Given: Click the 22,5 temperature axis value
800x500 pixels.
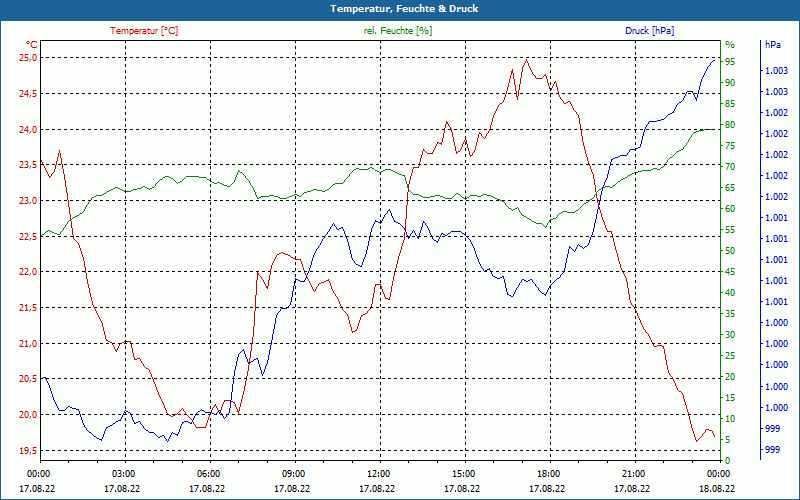Looking at the screenshot, I should 29,236.
